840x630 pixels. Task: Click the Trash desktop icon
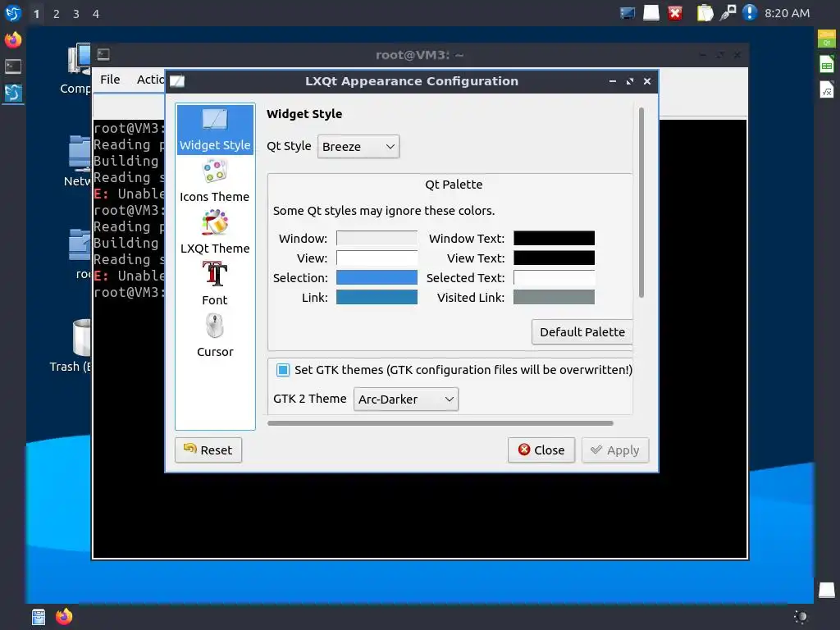[72, 345]
